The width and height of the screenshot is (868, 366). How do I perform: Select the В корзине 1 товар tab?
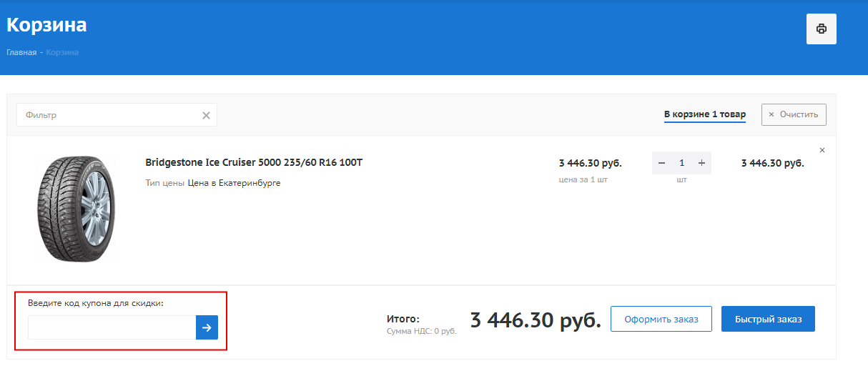point(705,114)
